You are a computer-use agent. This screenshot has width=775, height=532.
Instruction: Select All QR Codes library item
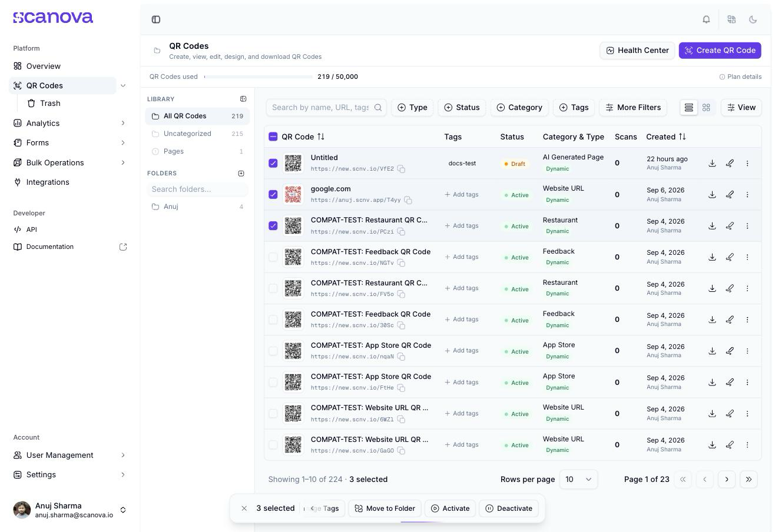tap(197, 116)
